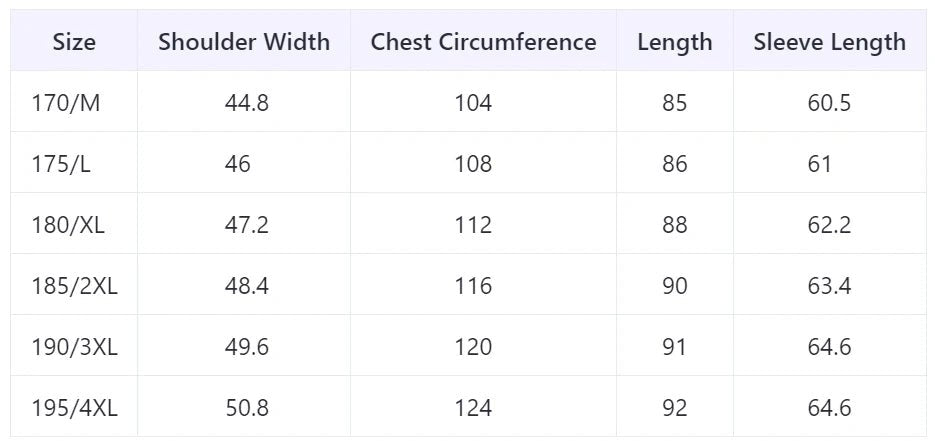Click the Shoulder Width column header

244,42
